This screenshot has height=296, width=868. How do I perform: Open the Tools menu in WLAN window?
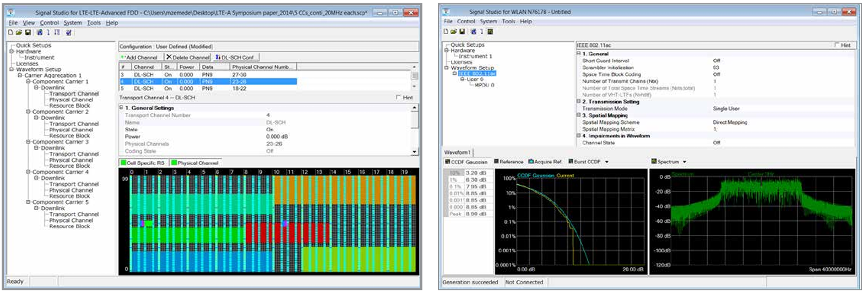(x=508, y=21)
